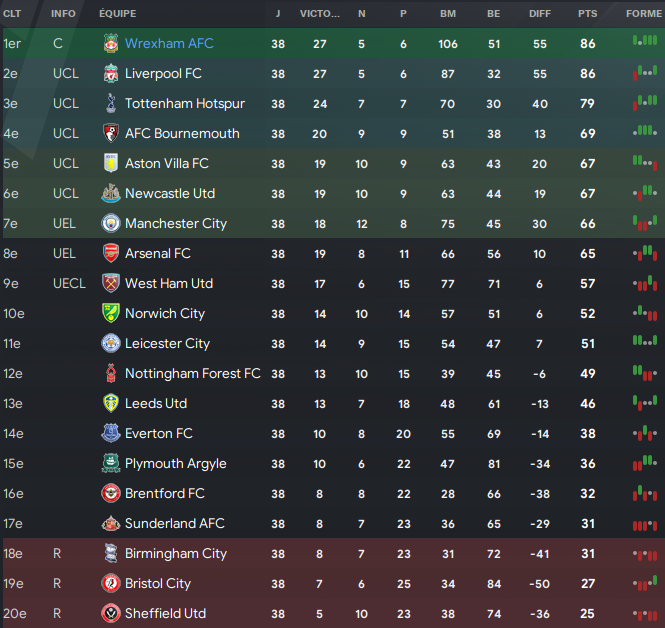Open the Arsenal FC team link

pos(158,254)
